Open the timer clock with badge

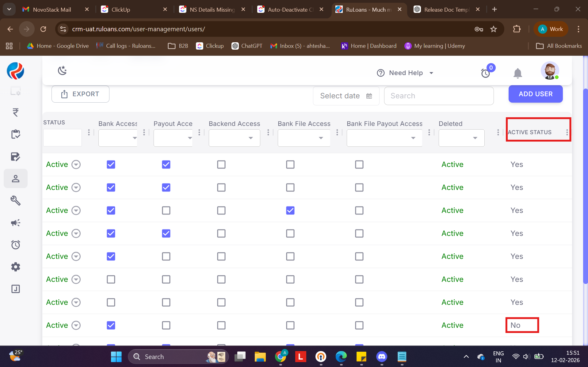click(486, 73)
